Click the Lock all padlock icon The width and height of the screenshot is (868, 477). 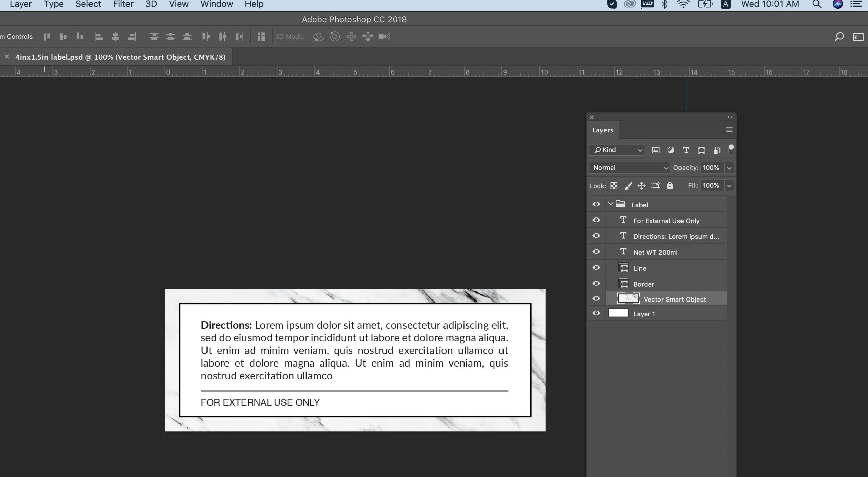pos(669,186)
